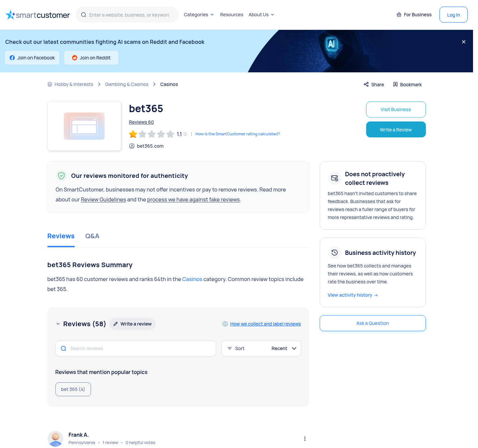Click the Write a Review button
Image resolution: width=478 pixels, height=448 pixels.
(396, 129)
